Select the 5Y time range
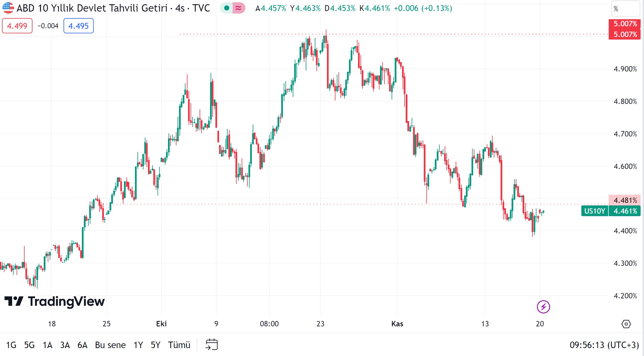This screenshot has width=644, height=356. [155, 345]
